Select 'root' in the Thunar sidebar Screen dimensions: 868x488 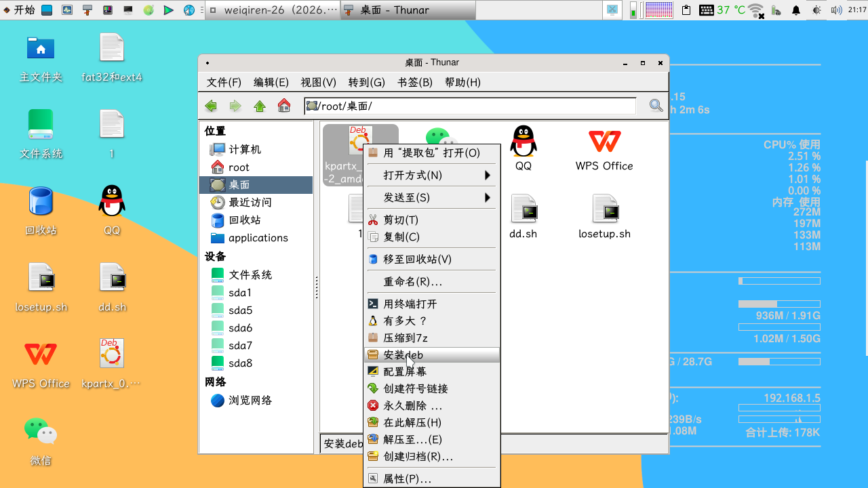click(256, 167)
